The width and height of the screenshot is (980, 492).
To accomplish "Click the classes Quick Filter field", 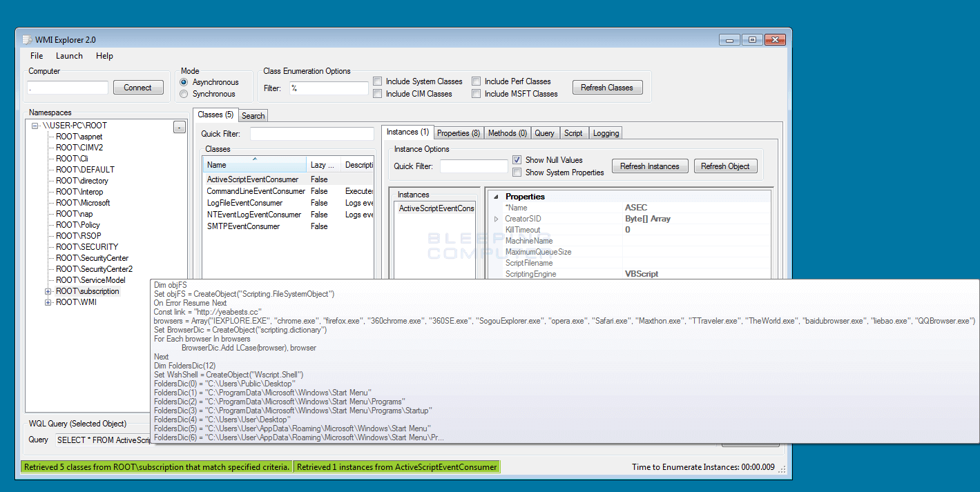I will click(311, 134).
